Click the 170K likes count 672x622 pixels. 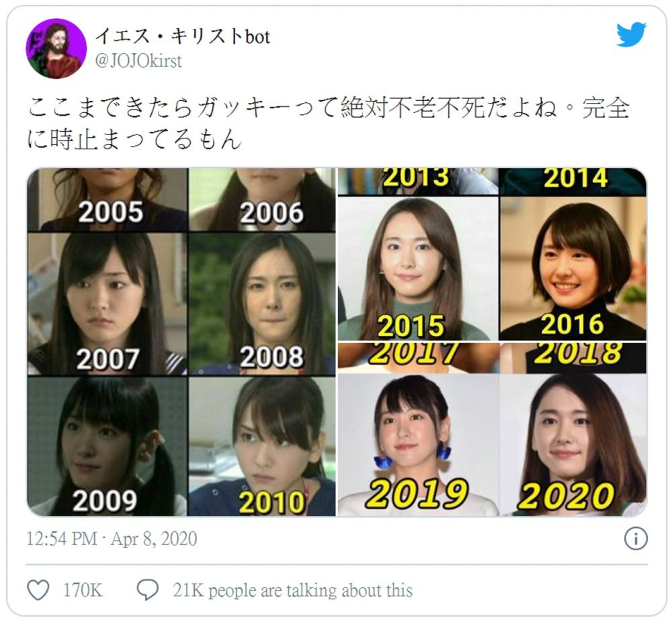point(83,590)
